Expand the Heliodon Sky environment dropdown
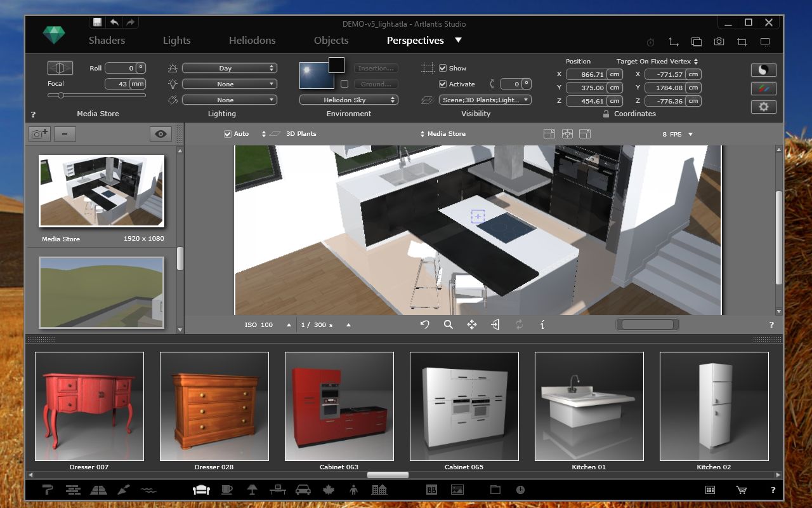The width and height of the screenshot is (812, 508). point(348,100)
